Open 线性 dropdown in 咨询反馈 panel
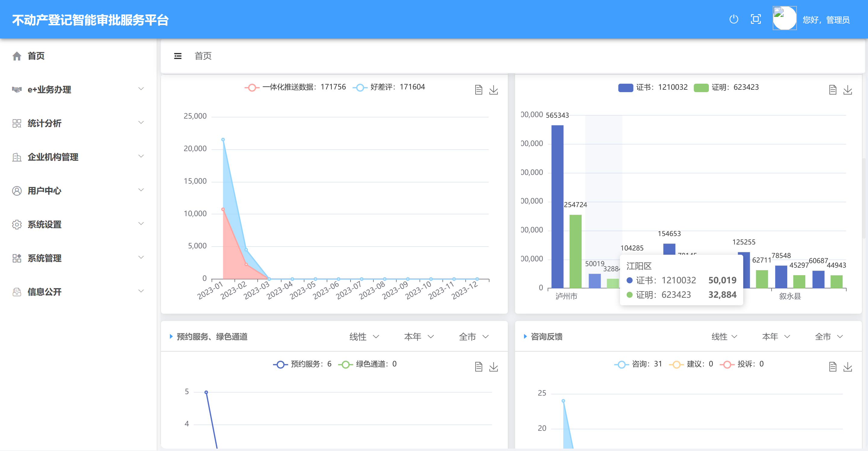Viewport: 868px width, 451px height. [724, 337]
